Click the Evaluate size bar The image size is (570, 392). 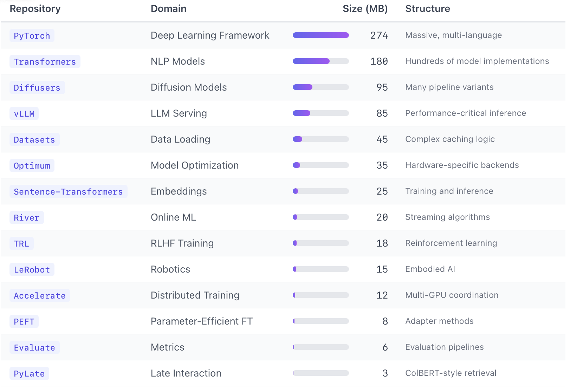pos(321,347)
